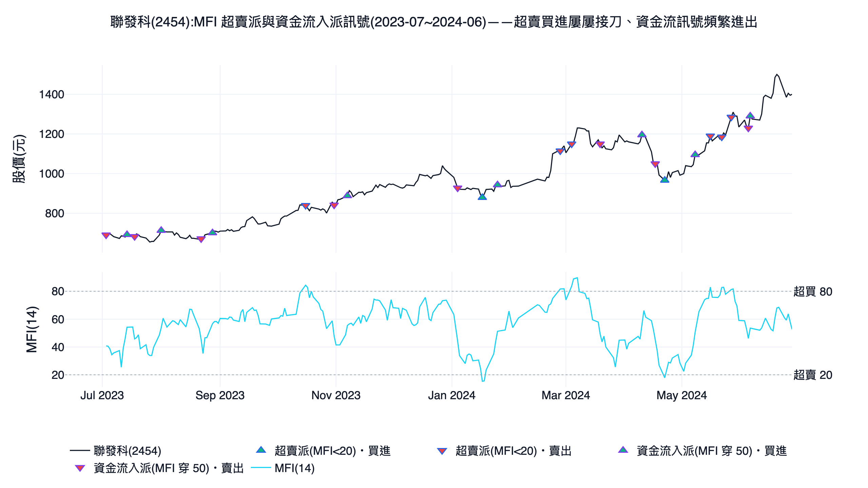Click the sell triangle just before Nov 2023 near 840

pyautogui.click(x=334, y=205)
